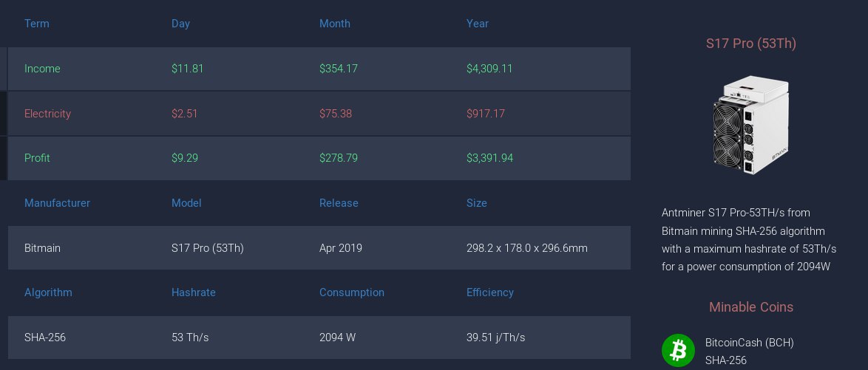The height and width of the screenshot is (370, 868).
Task: Select the 39.51 j/Th/s efficiency cell
Action: pos(496,338)
